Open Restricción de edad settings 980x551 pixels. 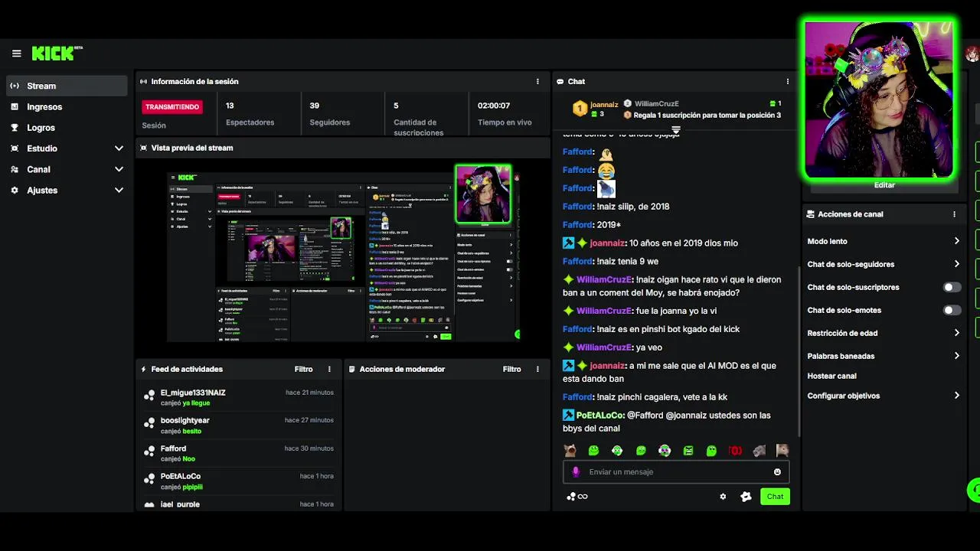coord(883,333)
